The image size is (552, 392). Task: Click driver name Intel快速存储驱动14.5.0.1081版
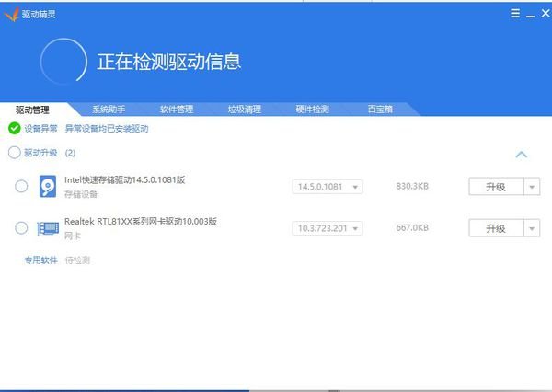coord(124,180)
